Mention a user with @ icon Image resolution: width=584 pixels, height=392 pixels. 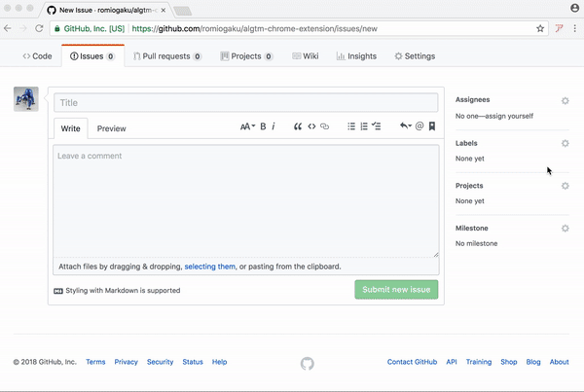(x=420, y=126)
